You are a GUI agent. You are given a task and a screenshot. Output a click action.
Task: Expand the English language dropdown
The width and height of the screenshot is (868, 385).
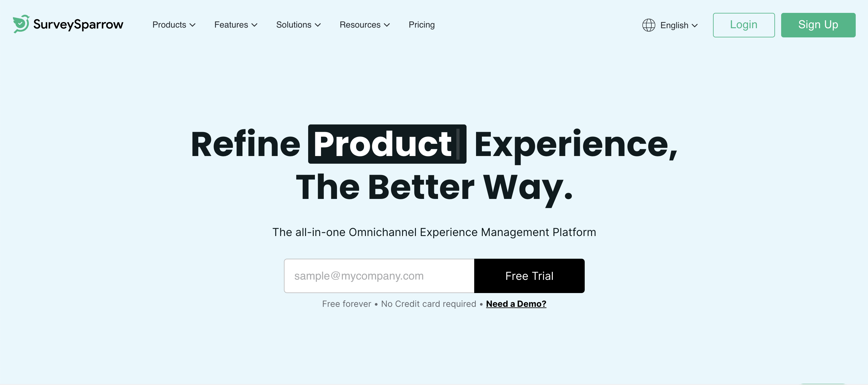(x=671, y=25)
